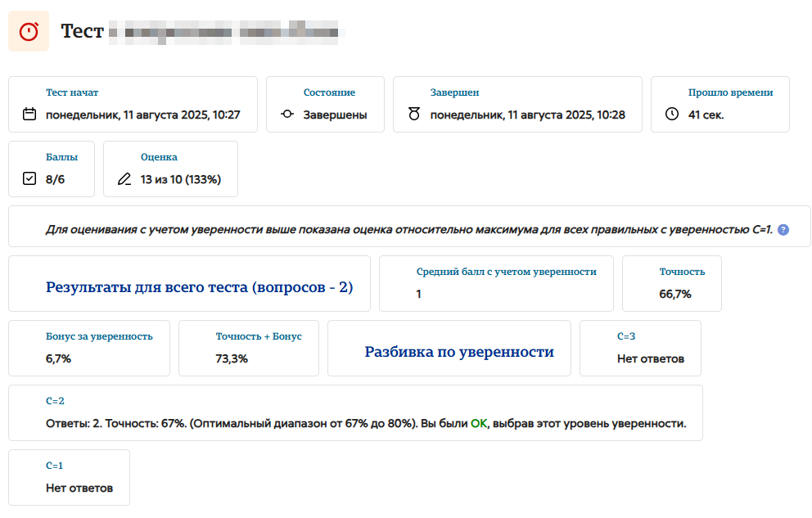Click the 73,3% accuracy plus bonus value

(232, 358)
